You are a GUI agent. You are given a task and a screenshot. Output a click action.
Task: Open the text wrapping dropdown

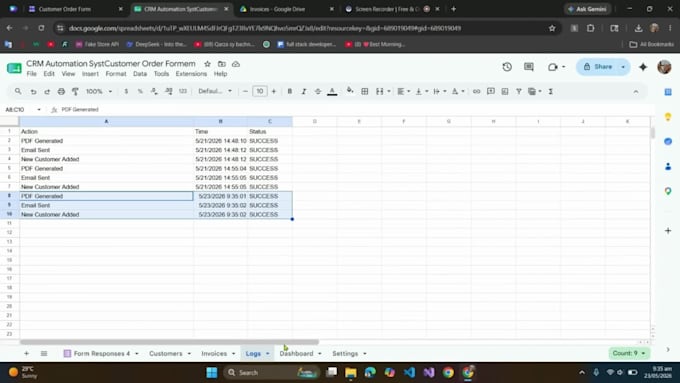[x=440, y=92]
